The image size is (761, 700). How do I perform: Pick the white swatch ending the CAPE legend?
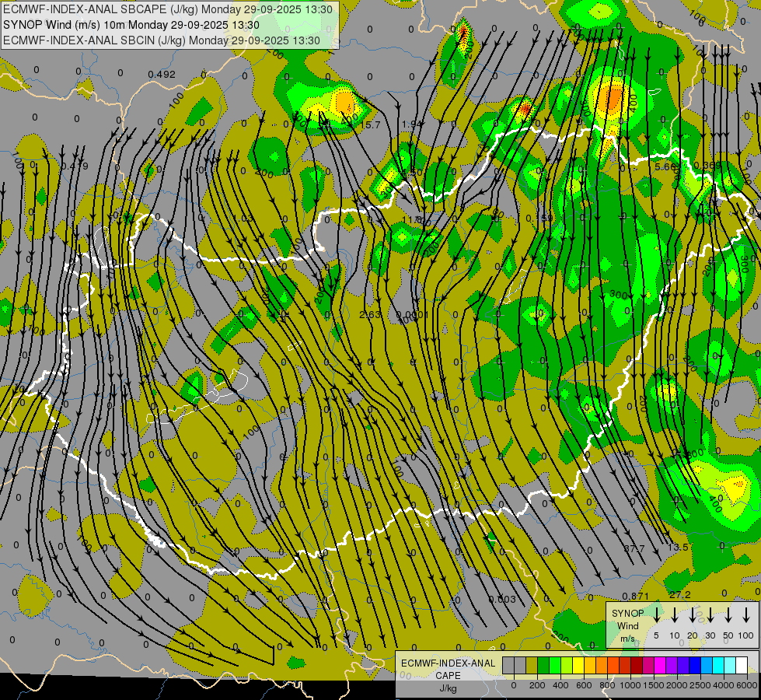pyautogui.click(x=741, y=666)
